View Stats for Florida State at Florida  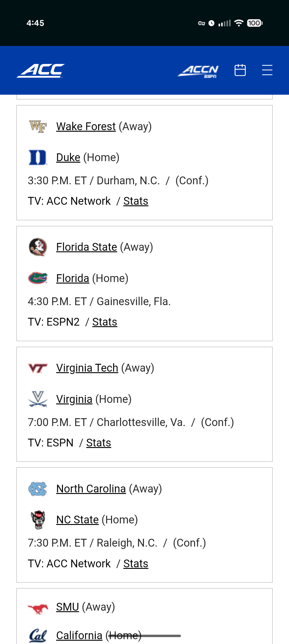pos(104,322)
